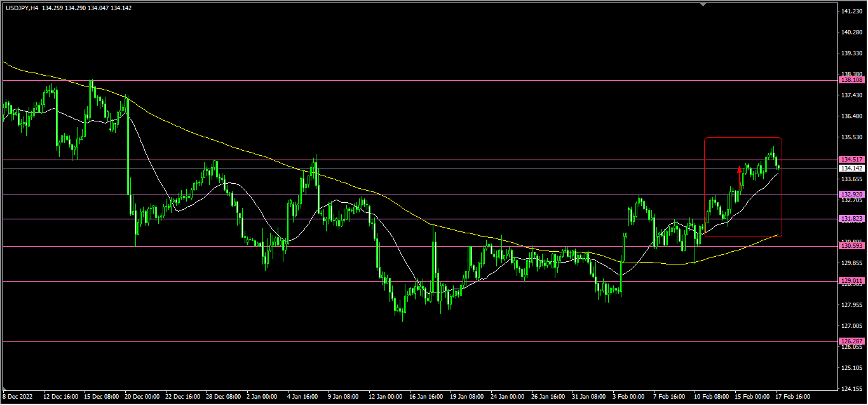
Task: Select the 132.920 price level label
Action: (851, 195)
